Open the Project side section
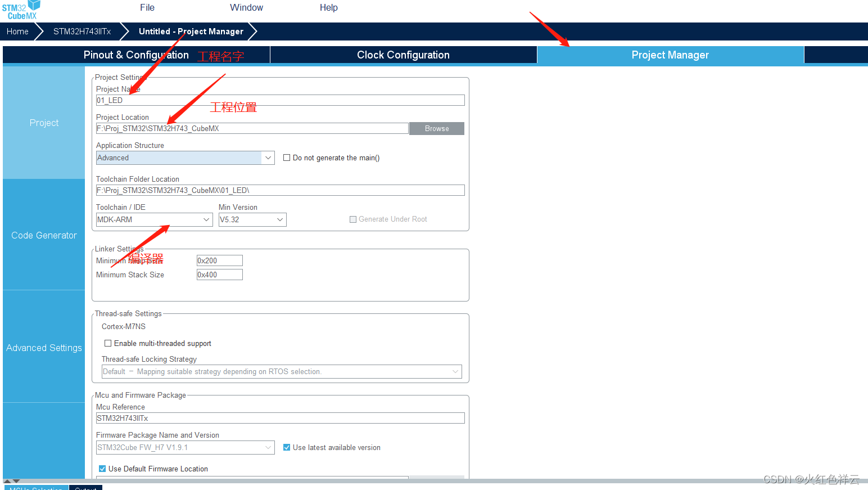Screen dimensions: 868x490 pyautogui.click(x=44, y=123)
